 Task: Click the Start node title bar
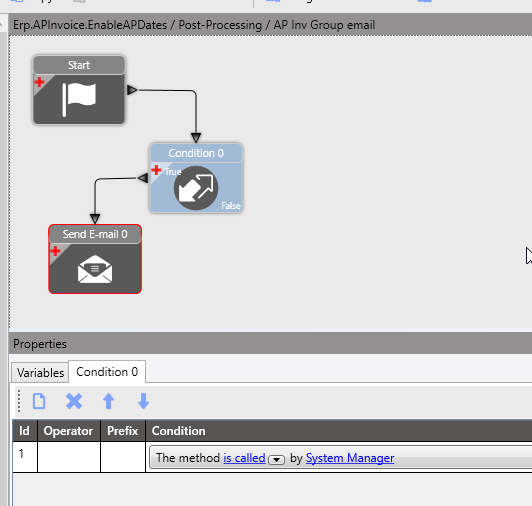(x=79, y=65)
